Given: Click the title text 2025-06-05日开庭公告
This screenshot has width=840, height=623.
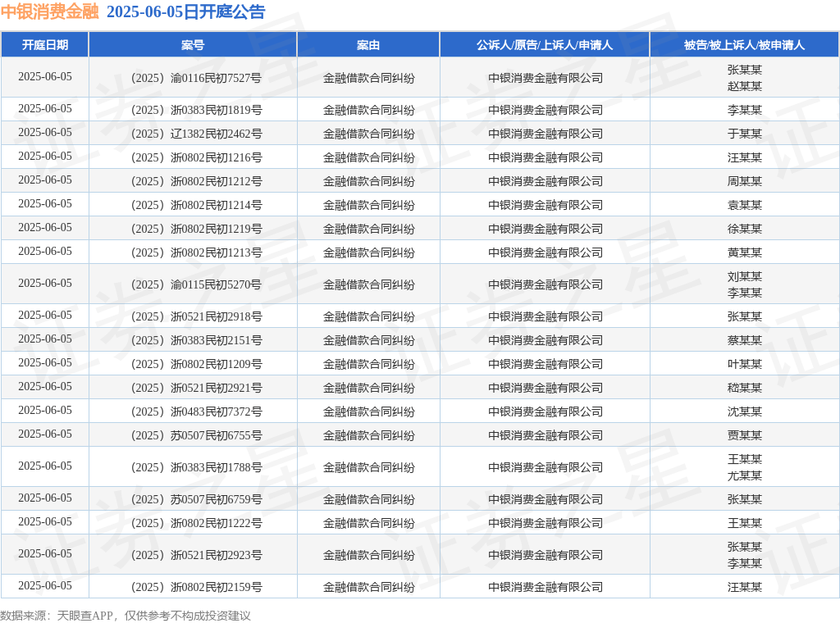Looking at the screenshot, I should pyautogui.click(x=186, y=11).
